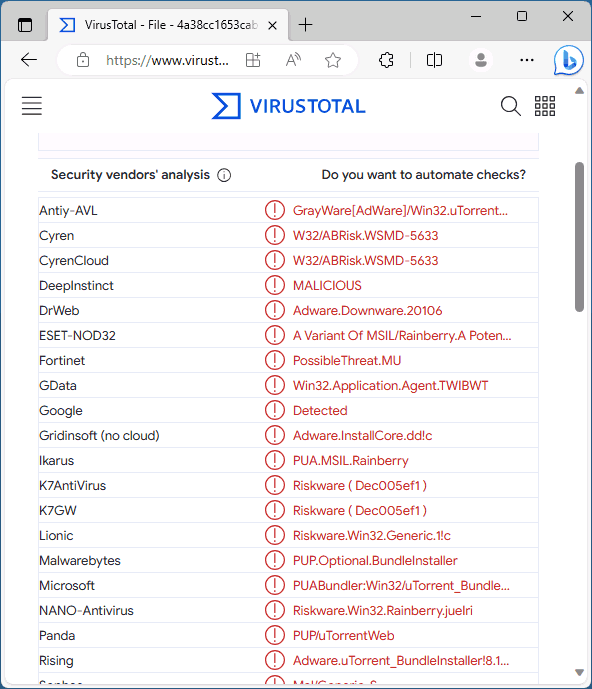Screen dimensions: 592x689
Task: Click the alert icon in Antiy-AVL row
Action: (x=275, y=210)
